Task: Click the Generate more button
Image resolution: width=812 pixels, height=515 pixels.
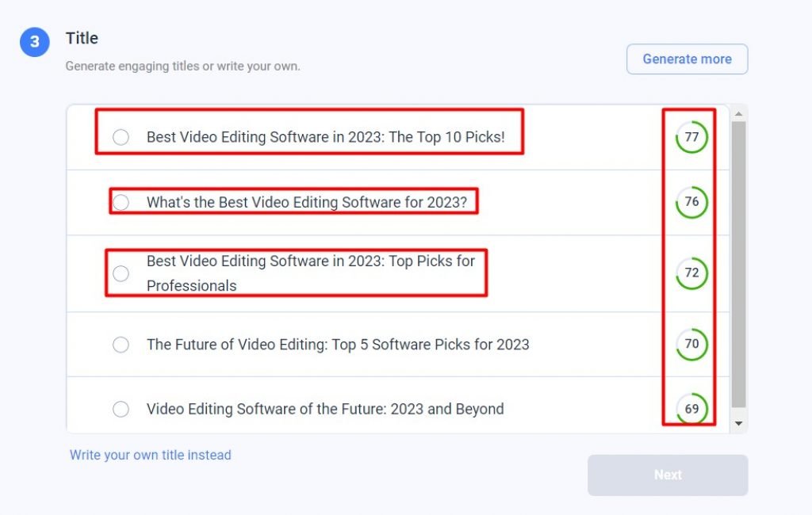Action: (x=687, y=59)
